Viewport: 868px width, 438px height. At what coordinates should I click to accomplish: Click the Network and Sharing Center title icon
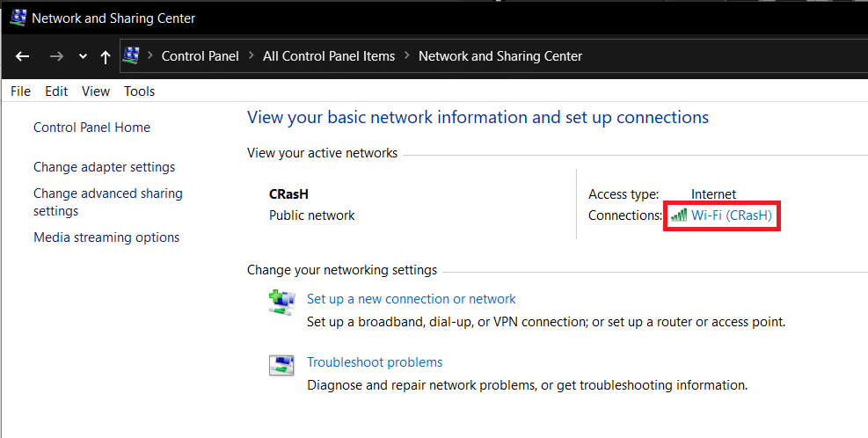(x=17, y=17)
